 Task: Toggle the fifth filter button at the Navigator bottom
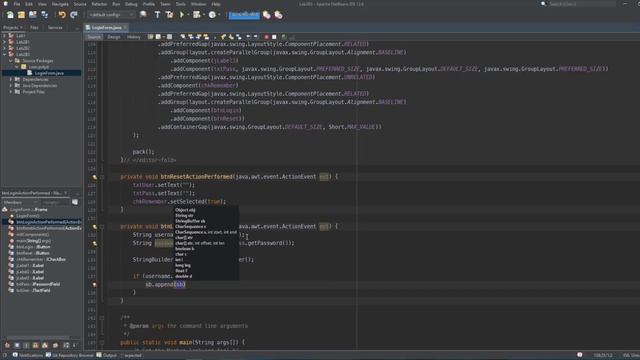tap(45, 345)
